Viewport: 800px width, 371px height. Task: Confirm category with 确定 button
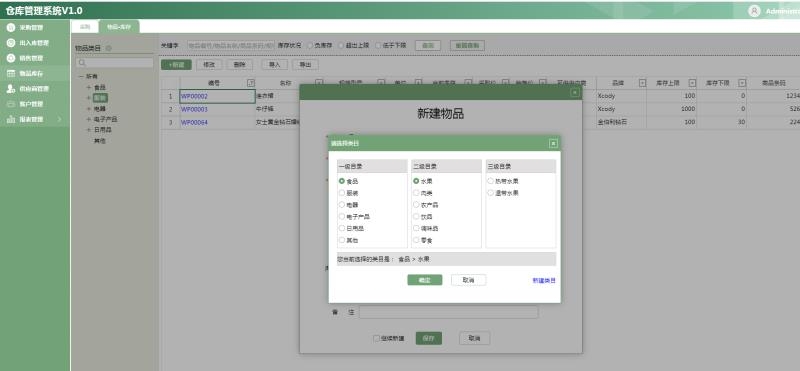coord(424,280)
